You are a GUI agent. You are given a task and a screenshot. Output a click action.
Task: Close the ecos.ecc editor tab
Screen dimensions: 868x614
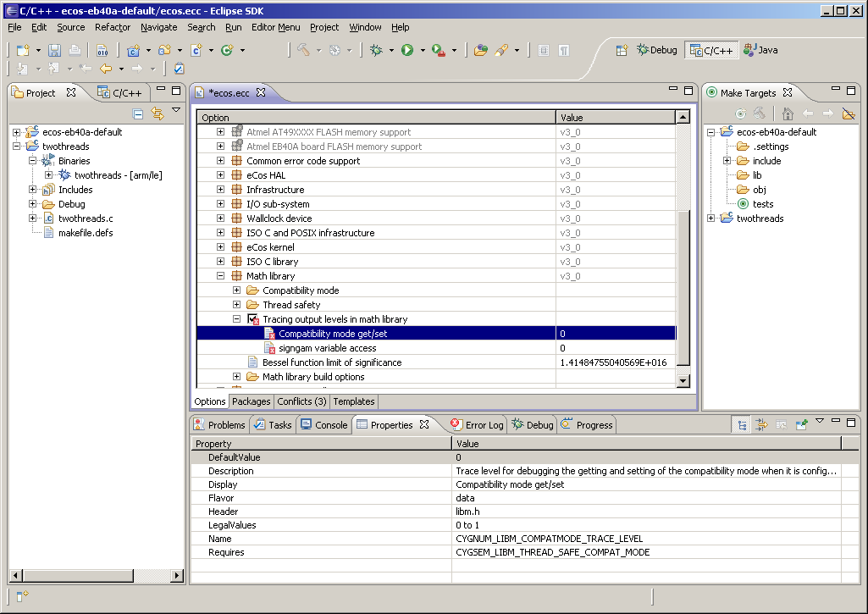pos(261,92)
